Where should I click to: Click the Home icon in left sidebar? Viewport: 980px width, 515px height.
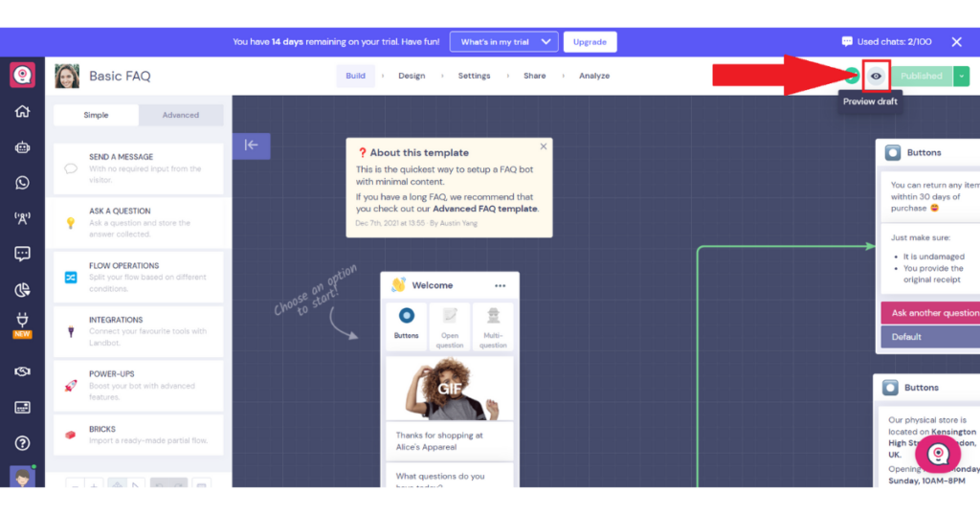[x=22, y=112]
